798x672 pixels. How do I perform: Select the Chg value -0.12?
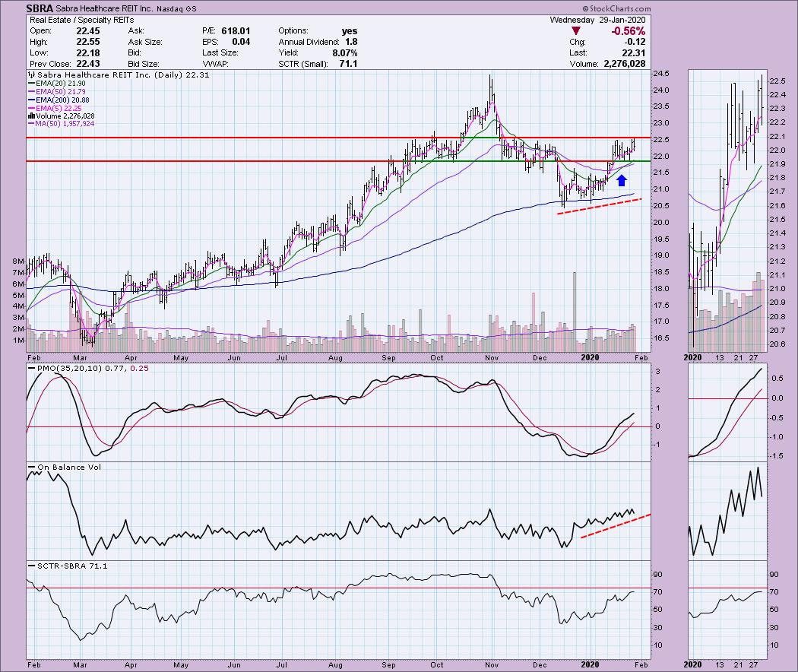tap(635, 43)
